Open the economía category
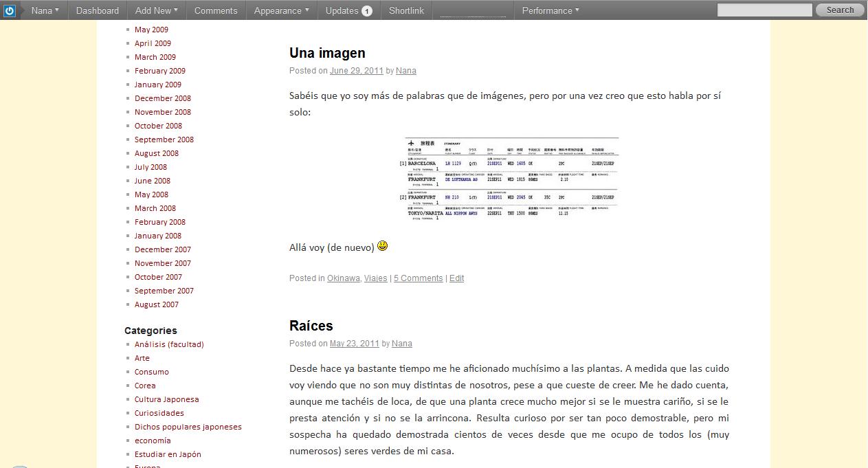The width and height of the screenshot is (868, 468). 153,441
